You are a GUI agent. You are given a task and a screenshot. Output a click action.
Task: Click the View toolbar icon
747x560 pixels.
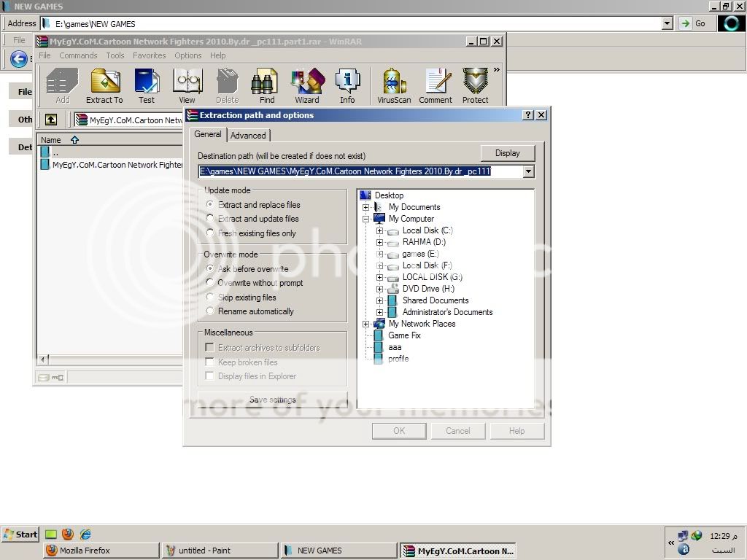click(x=187, y=86)
